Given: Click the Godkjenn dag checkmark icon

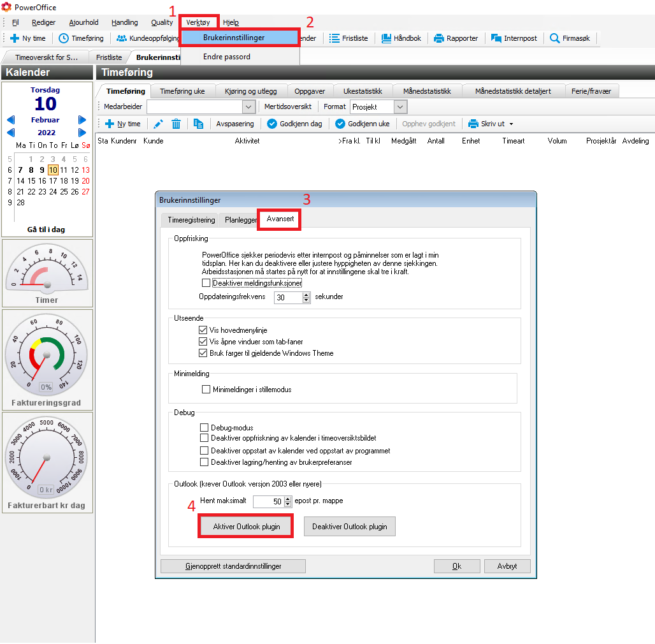Looking at the screenshot, I should (272, 124).
